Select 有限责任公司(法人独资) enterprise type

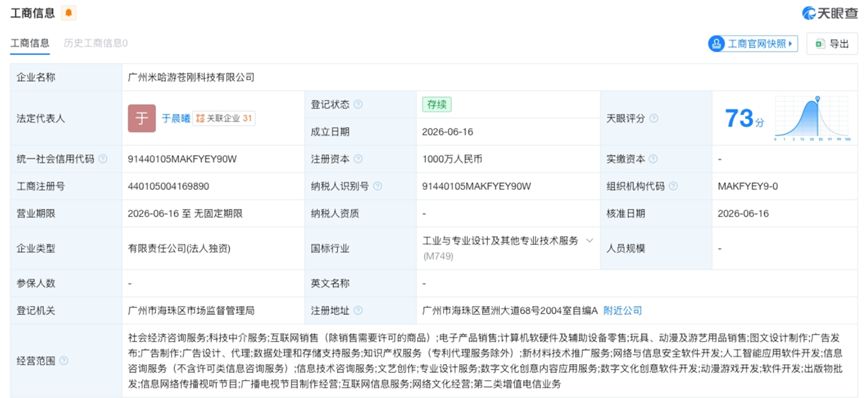179,248
